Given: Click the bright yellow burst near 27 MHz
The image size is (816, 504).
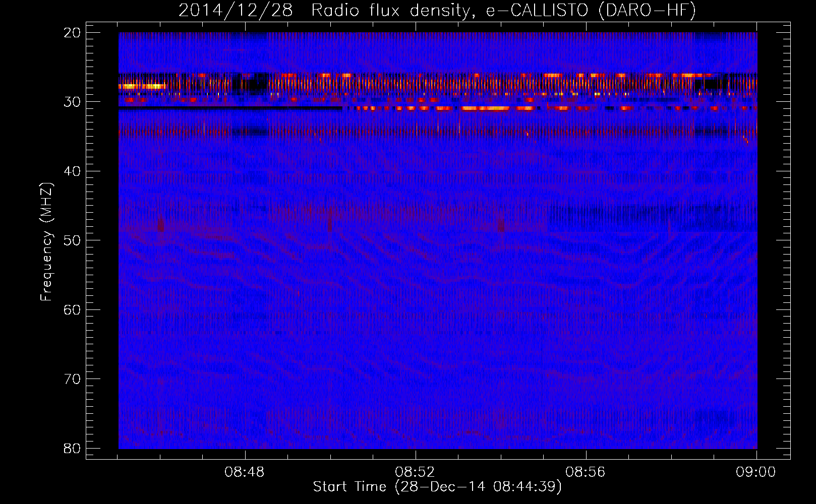Looking at the screenshot, I should tap(142, 86).
